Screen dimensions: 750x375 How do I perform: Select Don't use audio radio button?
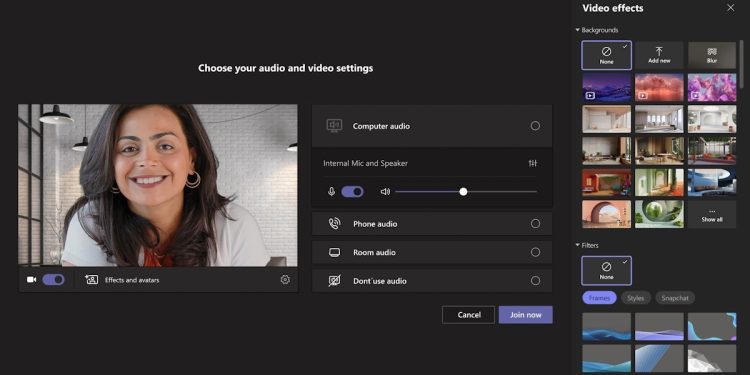(535, 281)
